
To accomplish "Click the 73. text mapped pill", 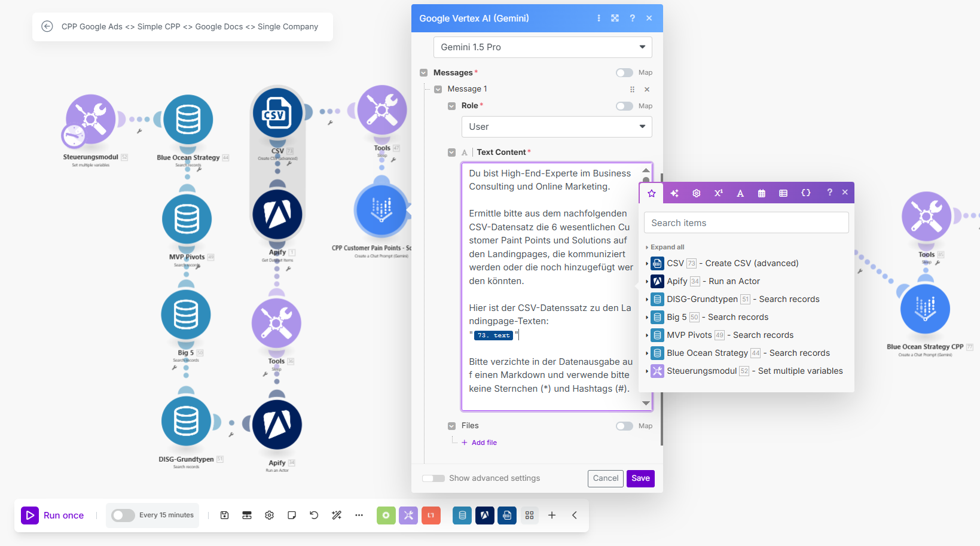I will pyautogui.click(x=494, y=335).
